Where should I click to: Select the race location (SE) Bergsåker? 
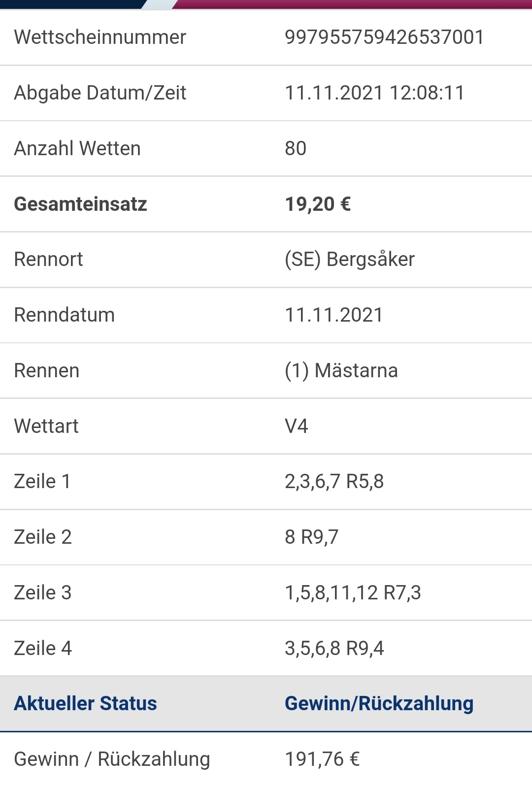(350, 260)
